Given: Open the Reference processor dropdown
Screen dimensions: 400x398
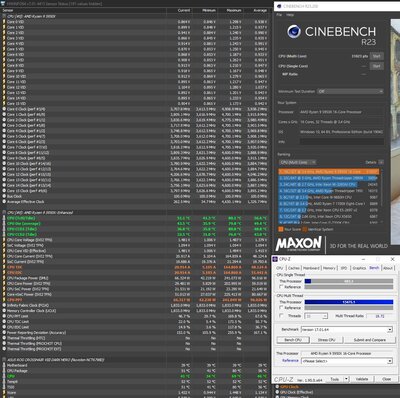Looking at the screenshot, I should [x=347, y=361].
